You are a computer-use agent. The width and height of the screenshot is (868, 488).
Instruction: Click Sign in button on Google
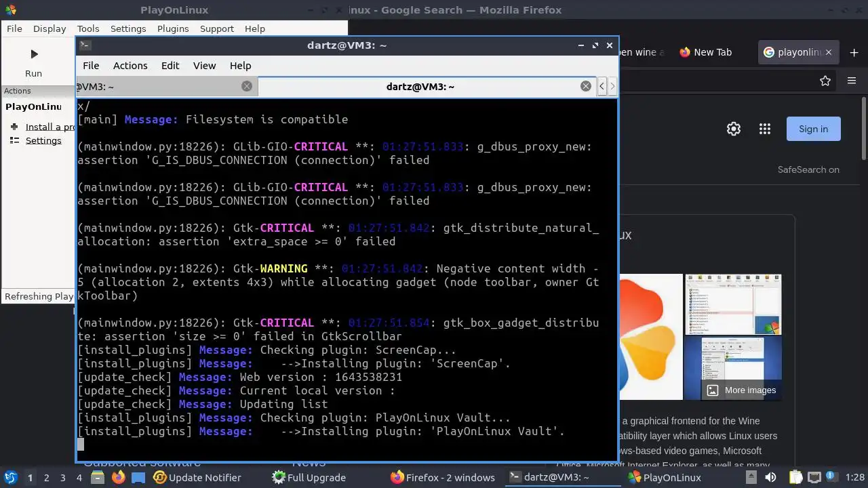click(813, 129)
